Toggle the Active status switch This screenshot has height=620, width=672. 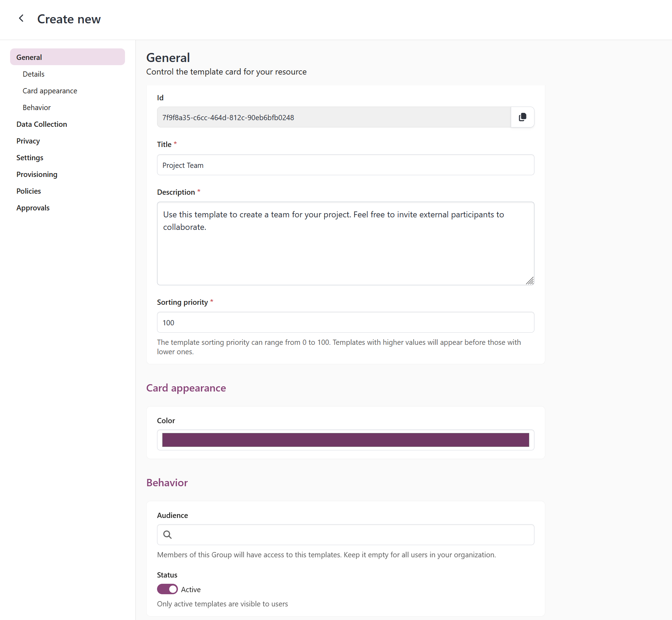coord(167,589)
